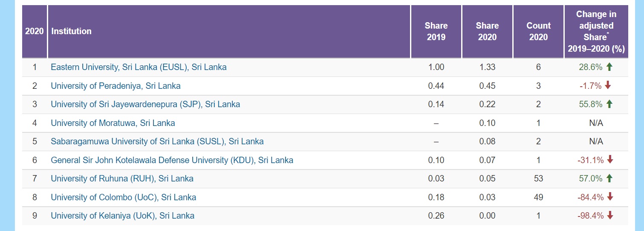Open University of Sri Jayewardenepura (SJP) link

[145, 104]
